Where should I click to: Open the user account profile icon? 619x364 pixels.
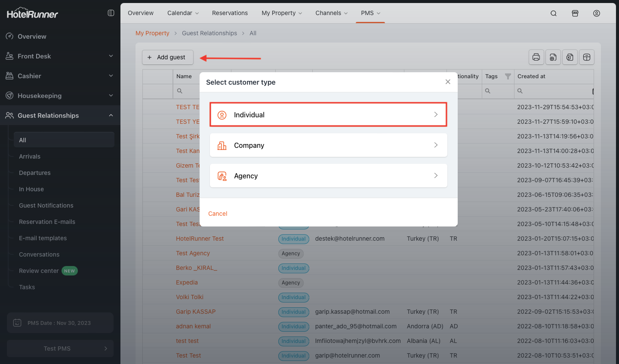597,13
